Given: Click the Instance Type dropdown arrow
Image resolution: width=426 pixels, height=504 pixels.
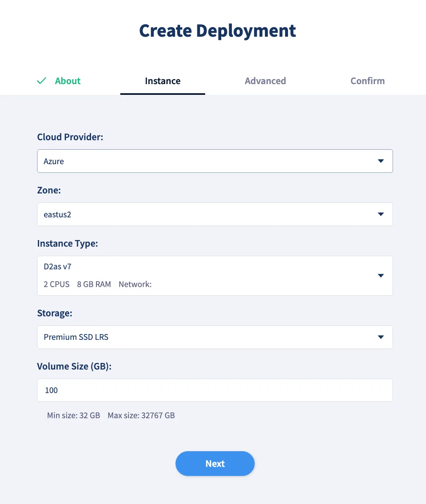Looking at the screenshot, I should (381, 276).
